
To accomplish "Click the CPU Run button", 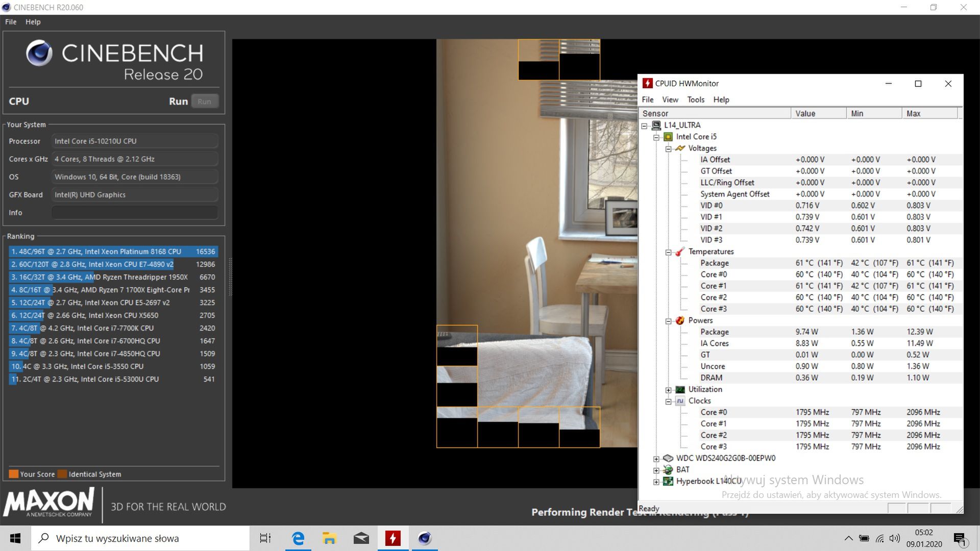I will [205, 102].
